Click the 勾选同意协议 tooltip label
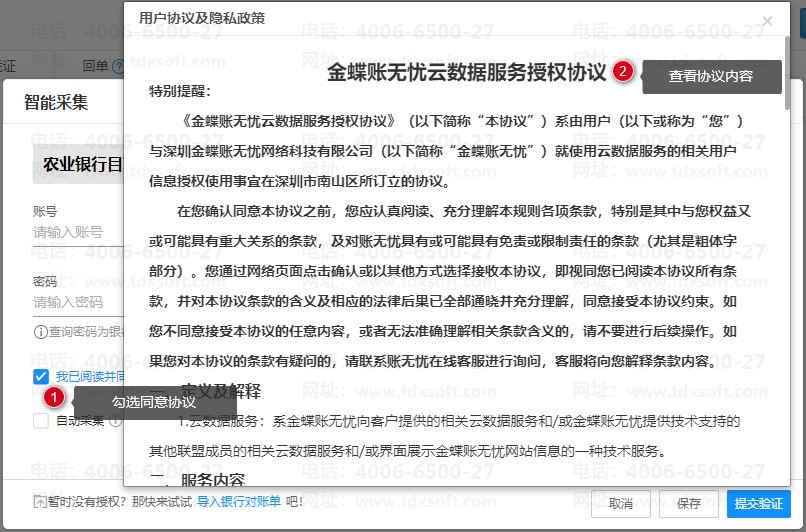Image resolution: width=806 pixels, height=532 pixels. coord(153,402)
